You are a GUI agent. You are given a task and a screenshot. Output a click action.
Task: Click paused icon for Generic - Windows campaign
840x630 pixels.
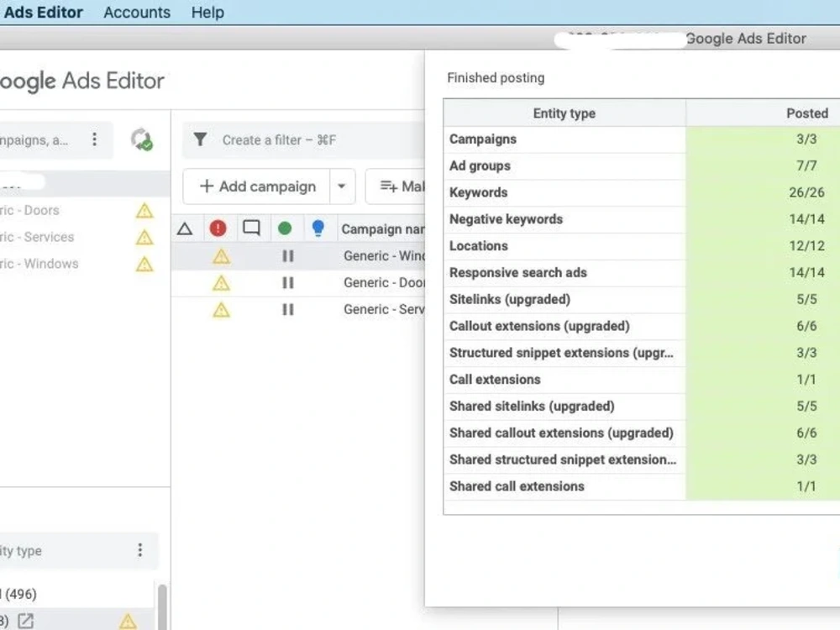coord(287,256)
